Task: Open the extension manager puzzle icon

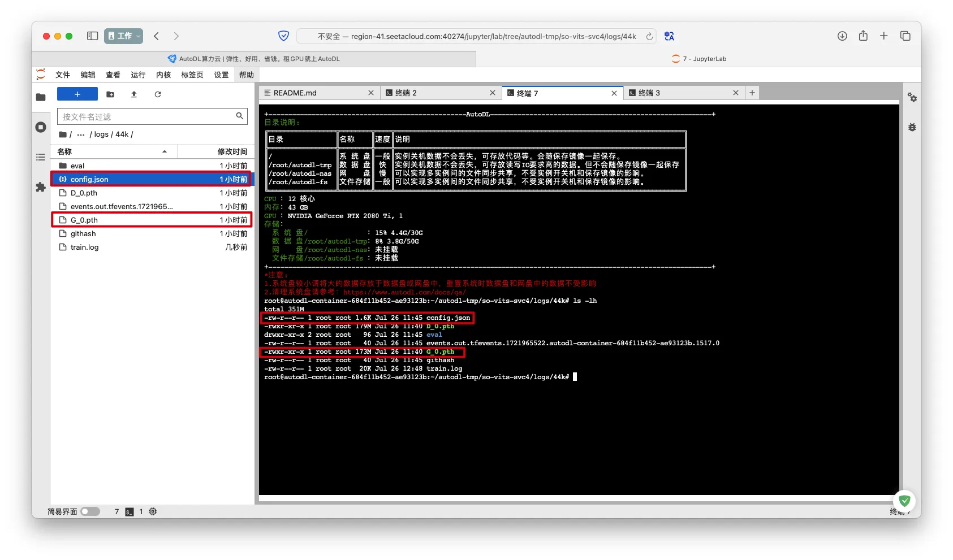Action: (x=41, y=187)
